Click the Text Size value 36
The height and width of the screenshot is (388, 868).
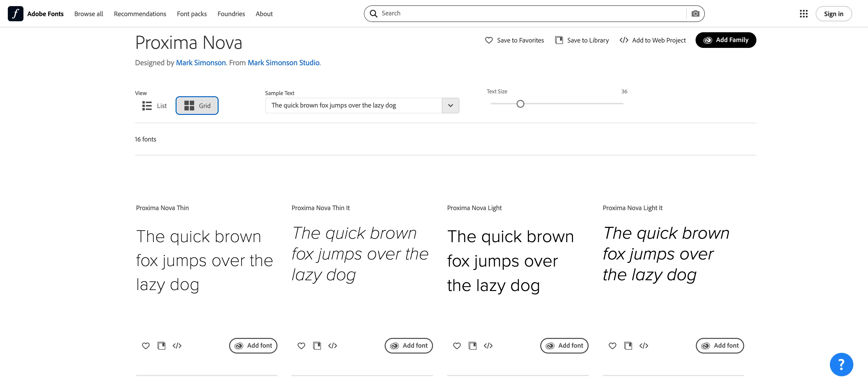coord(624,91)
